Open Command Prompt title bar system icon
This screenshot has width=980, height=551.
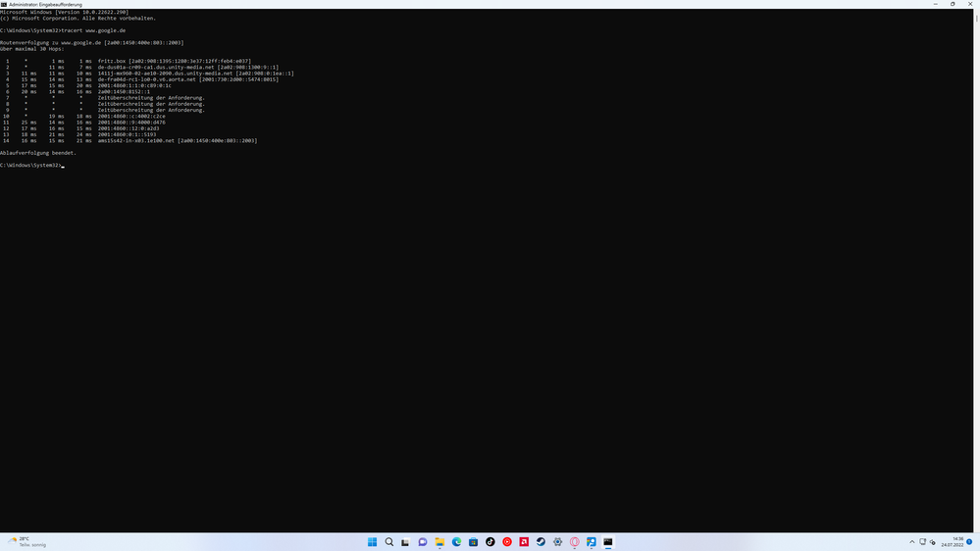click(4, 4)
